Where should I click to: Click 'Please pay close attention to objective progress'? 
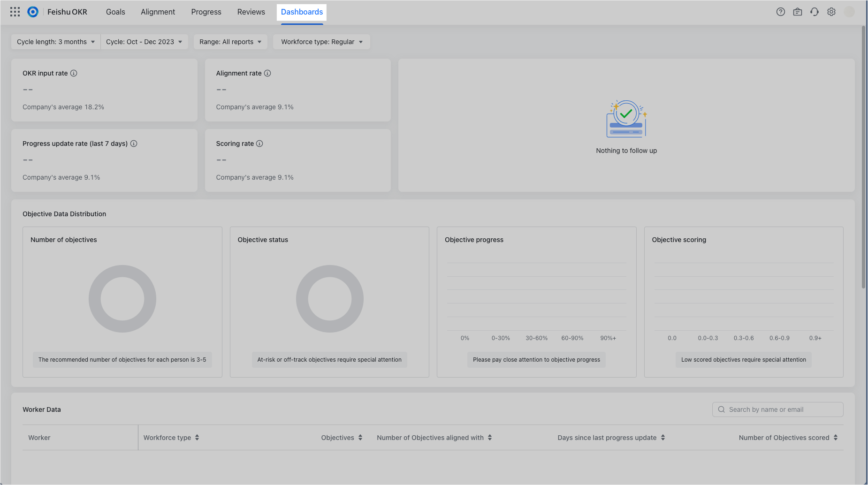point(536,360)
